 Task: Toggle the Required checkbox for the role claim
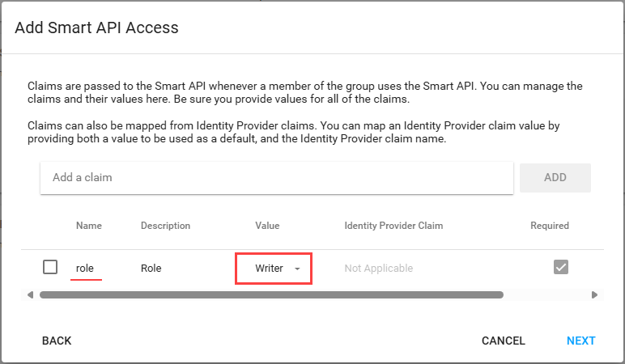[x=561, y=267]
